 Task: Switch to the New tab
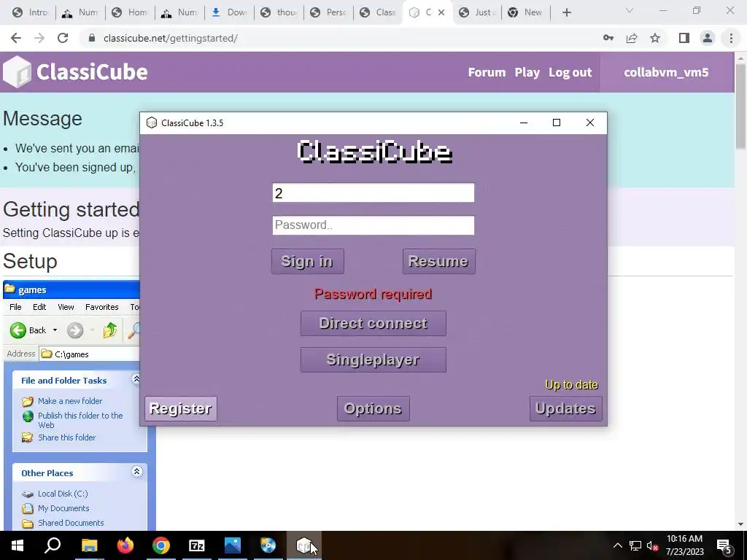click(x=525, y=12)
